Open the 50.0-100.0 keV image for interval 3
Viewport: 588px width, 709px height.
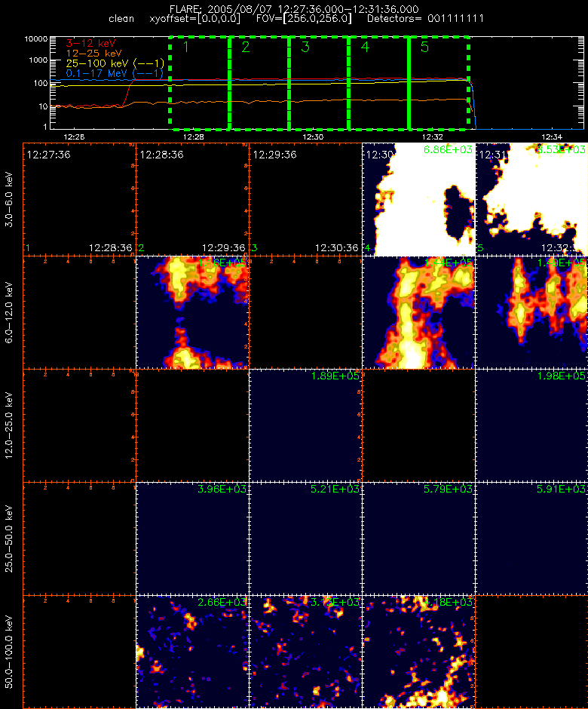tap(305, 652)
